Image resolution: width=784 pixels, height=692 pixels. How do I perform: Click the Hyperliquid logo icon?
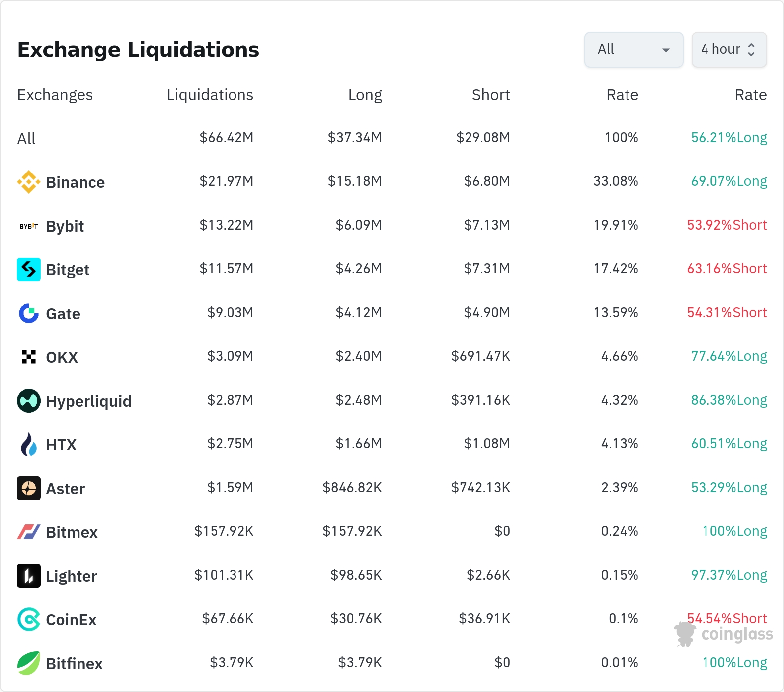click(x=29, y=401)
